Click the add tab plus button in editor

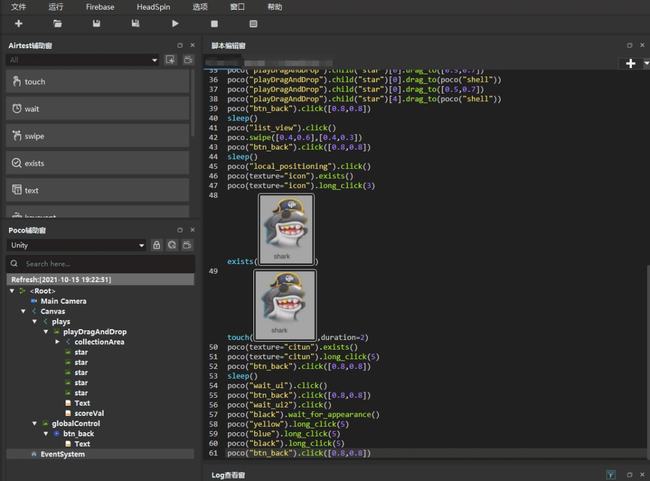(x=631, y=63)
